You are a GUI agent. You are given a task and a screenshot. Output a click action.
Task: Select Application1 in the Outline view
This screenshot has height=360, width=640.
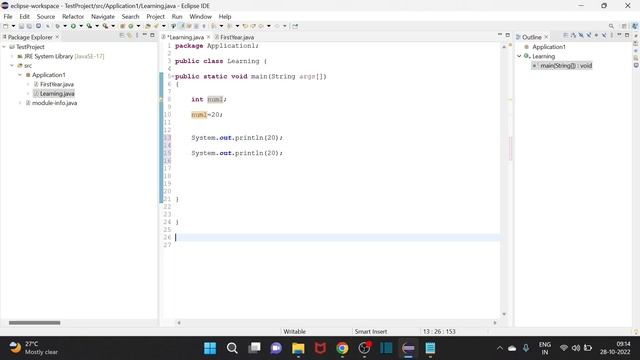click(549, 47)
